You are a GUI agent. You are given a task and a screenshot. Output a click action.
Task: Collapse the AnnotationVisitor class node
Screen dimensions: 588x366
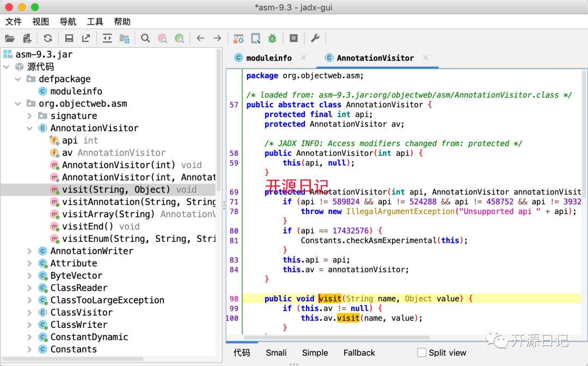pos(30,129)
